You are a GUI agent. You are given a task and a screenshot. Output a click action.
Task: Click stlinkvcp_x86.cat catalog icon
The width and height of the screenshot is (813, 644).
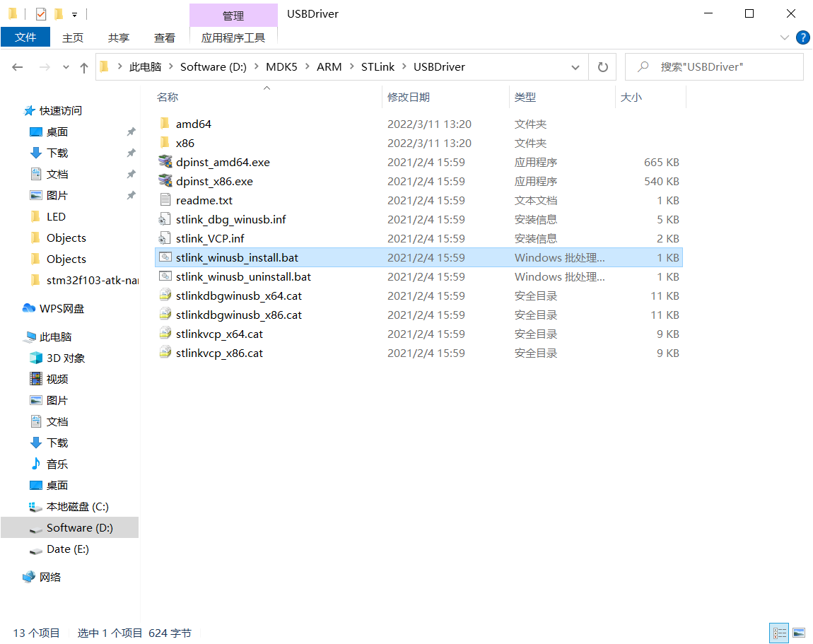tap(165, 353)
